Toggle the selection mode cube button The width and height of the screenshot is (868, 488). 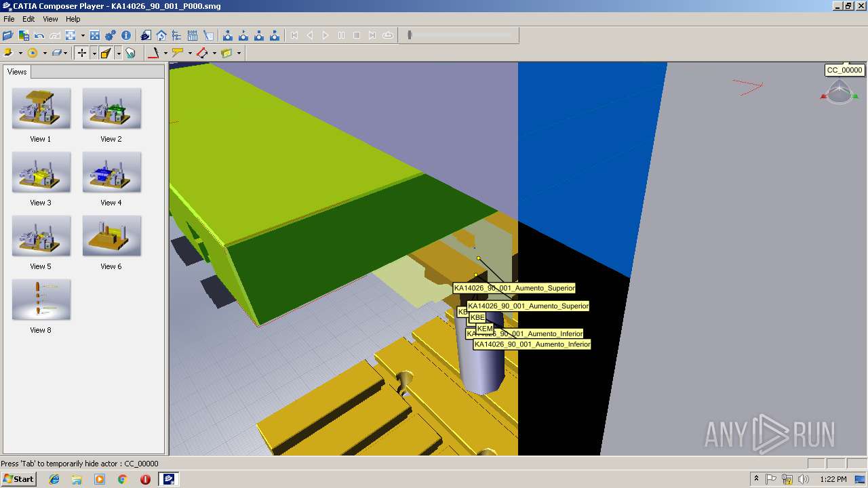pos(106,53)
